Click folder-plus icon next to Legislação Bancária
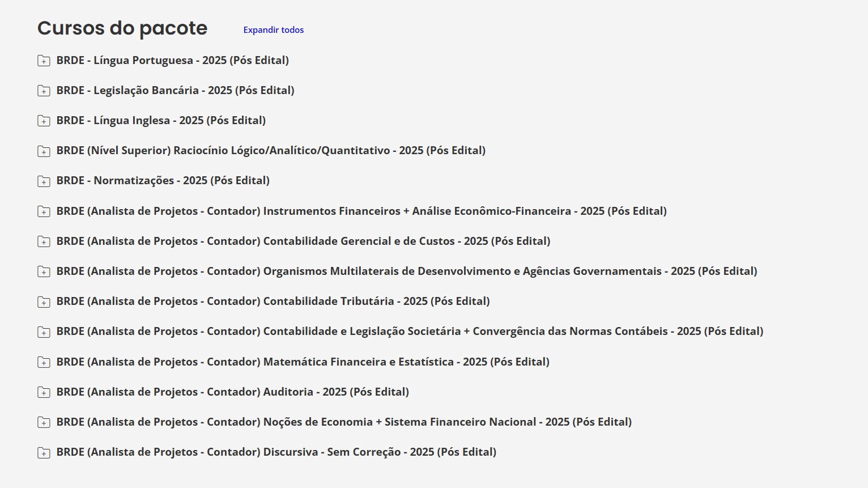The image size is (868, 488). (44, 91)
